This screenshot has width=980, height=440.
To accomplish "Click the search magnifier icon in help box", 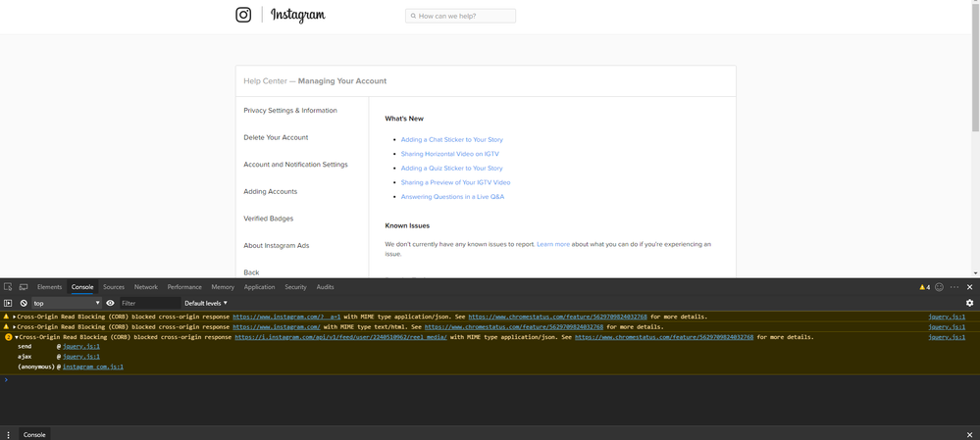I will click(413, 16).
